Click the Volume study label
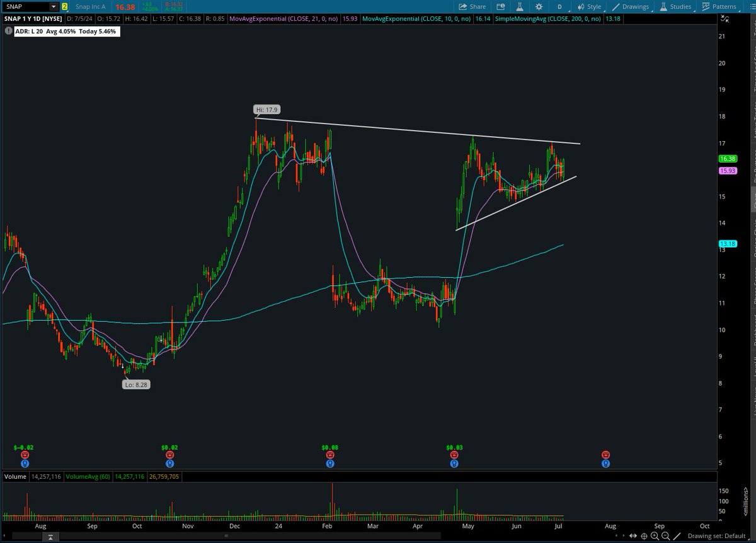The width and height of the screenshot is (756, 543). click(x=14, y=477)
